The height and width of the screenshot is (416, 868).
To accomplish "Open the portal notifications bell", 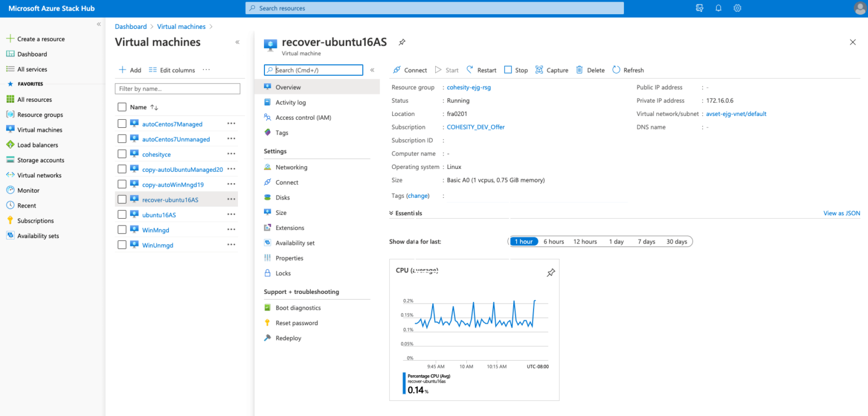I will click(718, 8).
